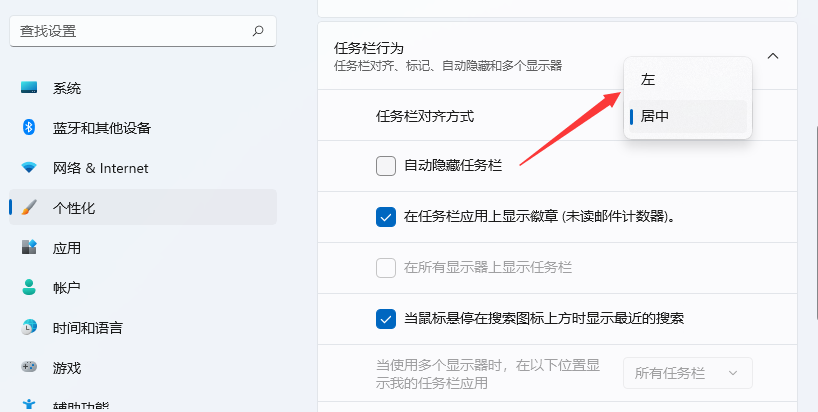Click the Network & Internet wifi icon

pyautogui.click(x=29, y=168)
